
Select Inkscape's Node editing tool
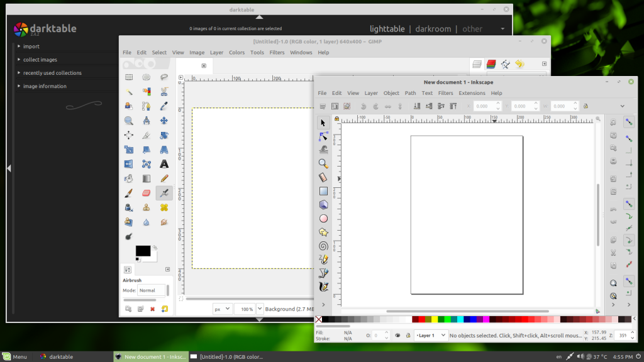coord(323,136)
